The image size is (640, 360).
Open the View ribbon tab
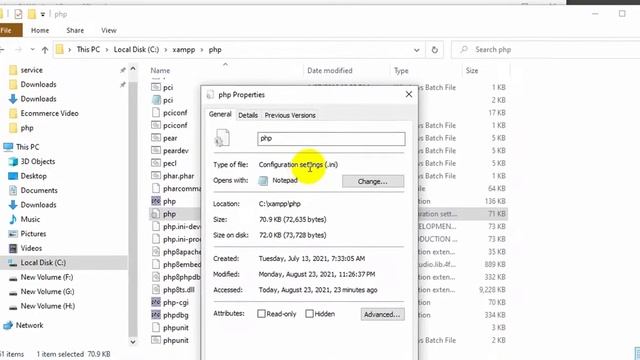pyautogui.click(x=109, y=30)
